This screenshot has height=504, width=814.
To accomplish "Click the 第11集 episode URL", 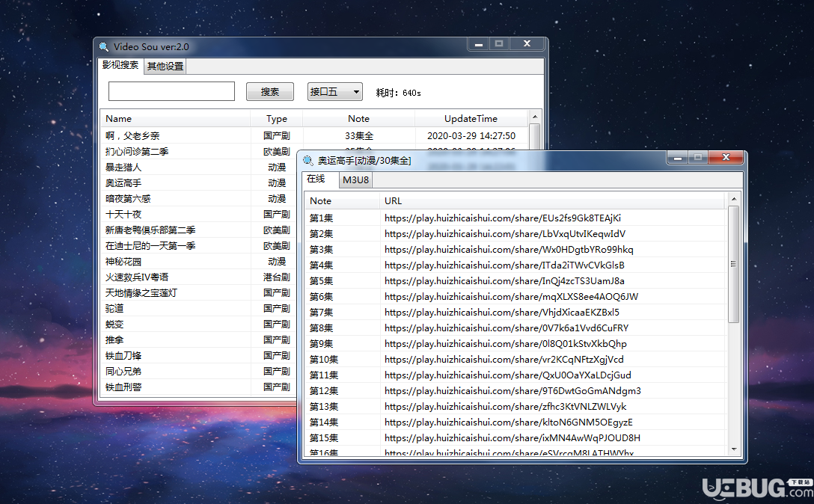I will (508, 375).
